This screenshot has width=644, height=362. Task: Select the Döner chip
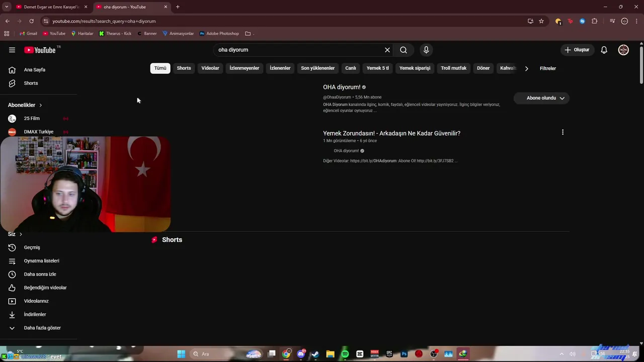pyautogui.click(x=484, y=68)
